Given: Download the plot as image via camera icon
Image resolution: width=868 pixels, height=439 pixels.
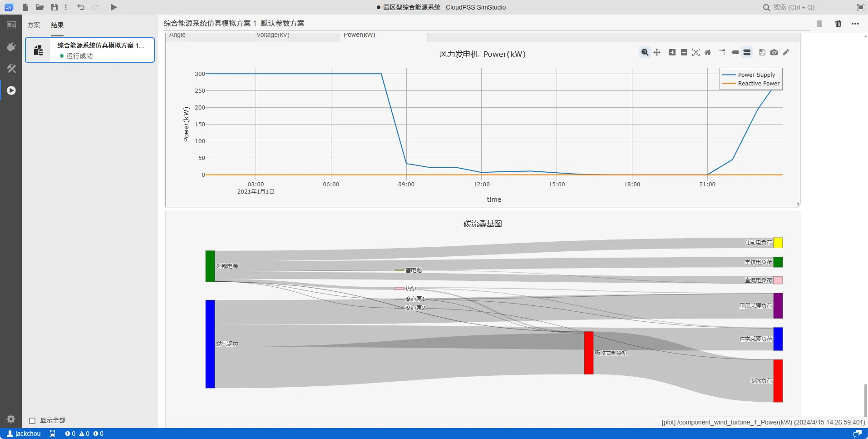Looking at the screenshot, I should tap(774, 52).
